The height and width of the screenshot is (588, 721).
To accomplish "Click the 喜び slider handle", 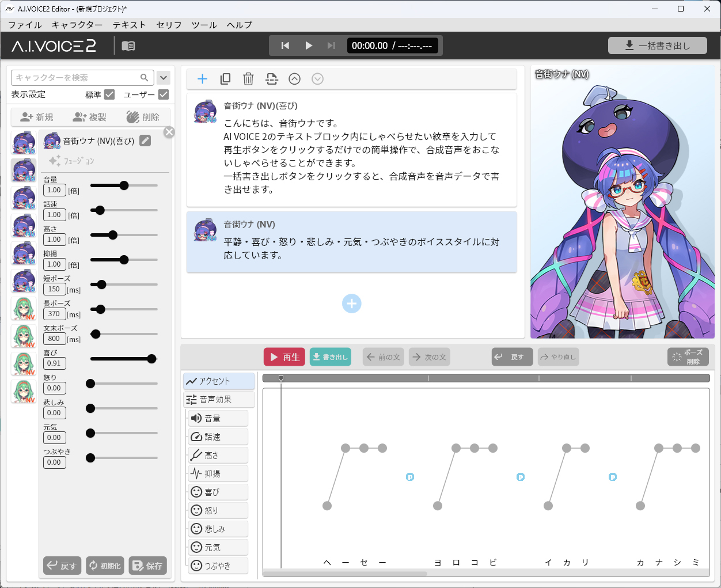I will click(x=151, y=359).
